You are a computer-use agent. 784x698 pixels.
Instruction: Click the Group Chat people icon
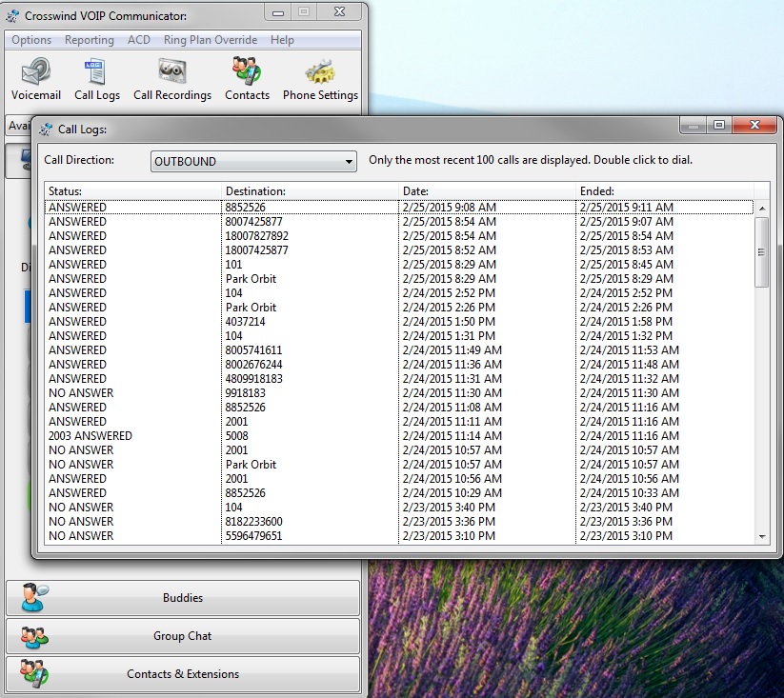tap(35, 636)
